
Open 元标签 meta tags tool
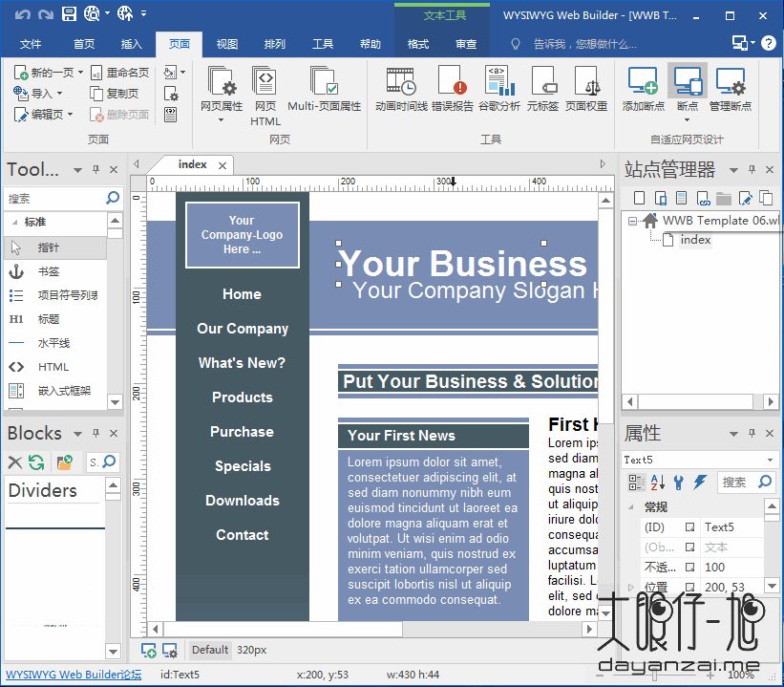542,89
